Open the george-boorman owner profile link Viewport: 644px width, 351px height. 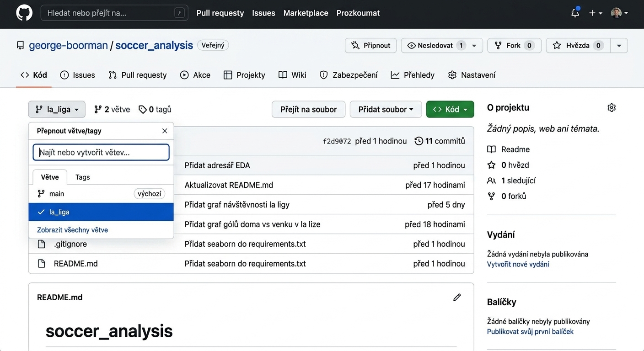pos(68,45)
